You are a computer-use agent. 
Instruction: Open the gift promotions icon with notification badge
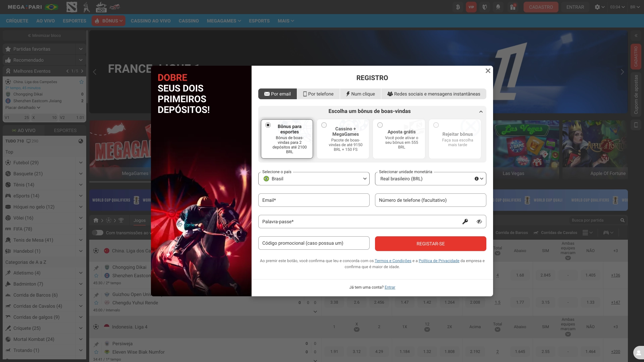coord(513,7)
